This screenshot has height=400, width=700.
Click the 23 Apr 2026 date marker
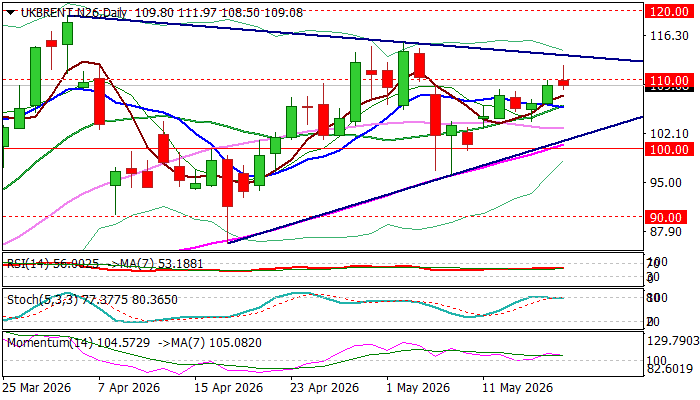point(325,388)
